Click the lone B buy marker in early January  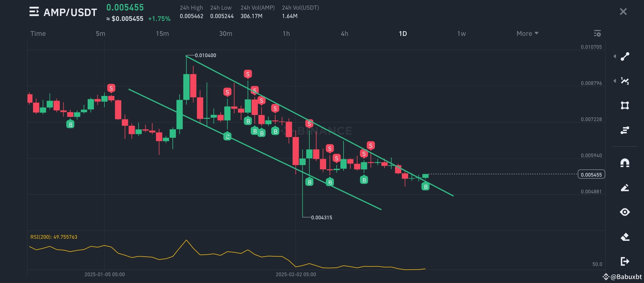click(x=70, y=124)
